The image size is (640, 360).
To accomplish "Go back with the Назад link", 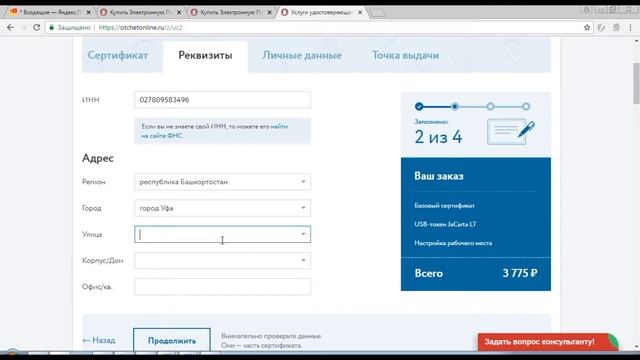I will click(x=99, y=340).
